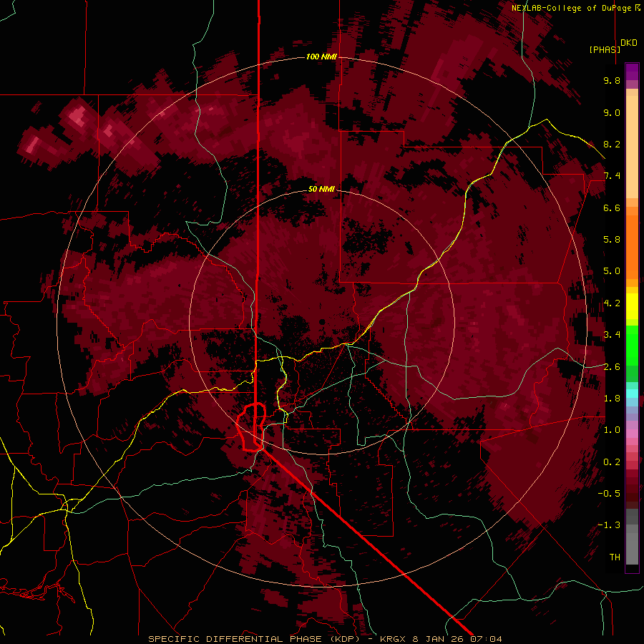Click the 3.4 scale value
The image size is (644, 644).
[x=612, y=335]
